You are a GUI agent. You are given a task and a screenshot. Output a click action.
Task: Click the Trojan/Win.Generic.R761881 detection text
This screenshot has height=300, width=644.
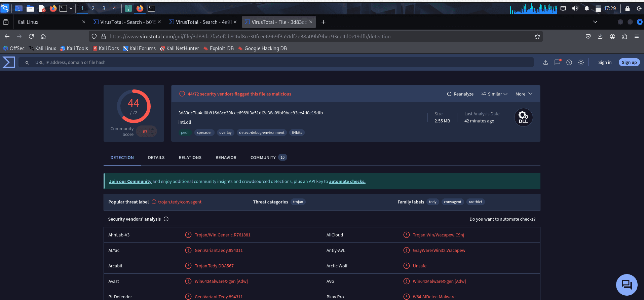click(x=223, y=235)
